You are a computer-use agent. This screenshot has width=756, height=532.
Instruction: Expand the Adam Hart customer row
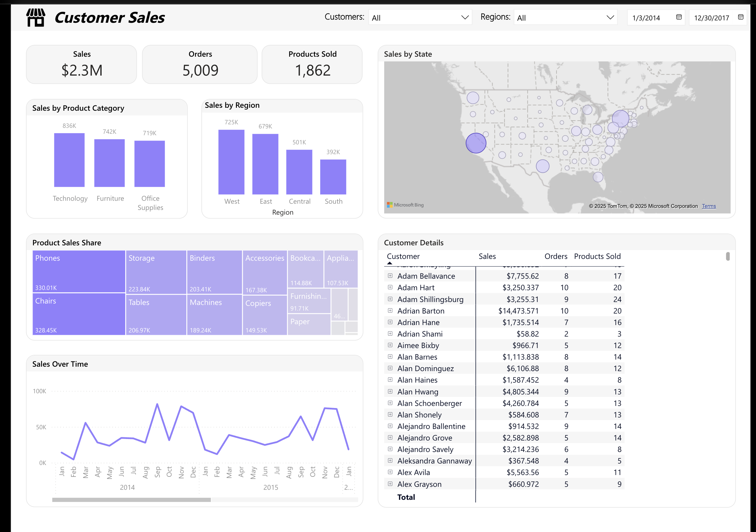pyautogui.click(x=390, y=287)
